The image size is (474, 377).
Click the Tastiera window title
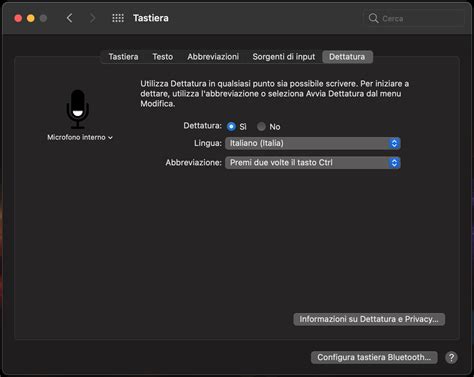point(151,18)
